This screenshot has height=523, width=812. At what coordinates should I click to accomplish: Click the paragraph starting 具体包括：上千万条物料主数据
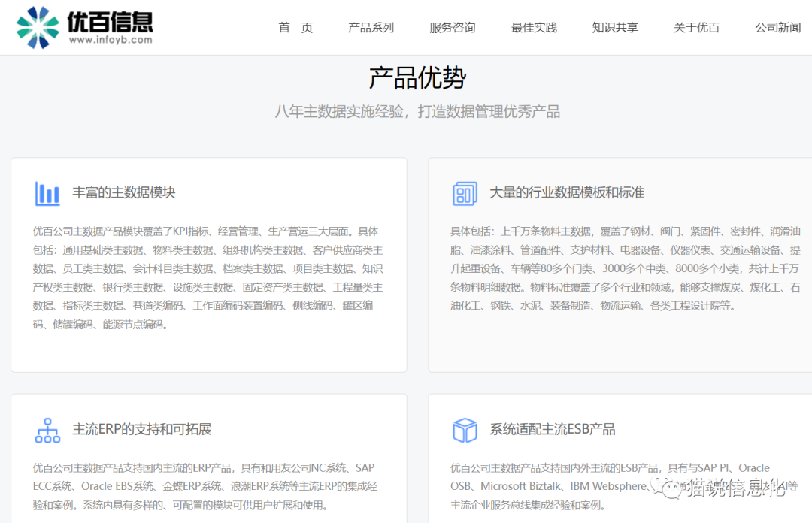[625, 269]
